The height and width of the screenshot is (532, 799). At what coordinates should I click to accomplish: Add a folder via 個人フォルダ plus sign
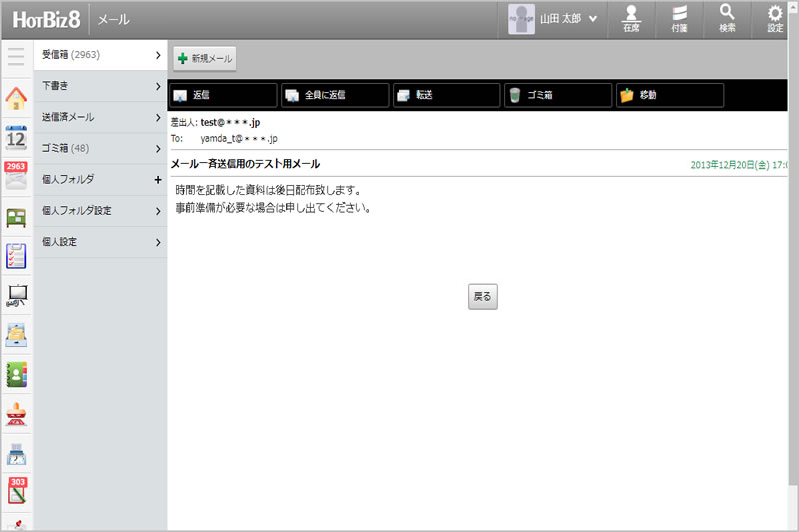pos(158,180)
